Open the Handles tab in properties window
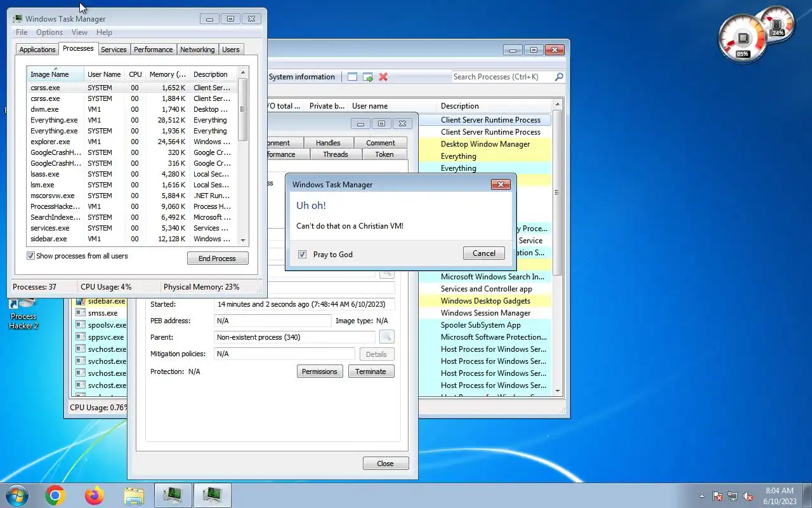 (x=328, y=143)
